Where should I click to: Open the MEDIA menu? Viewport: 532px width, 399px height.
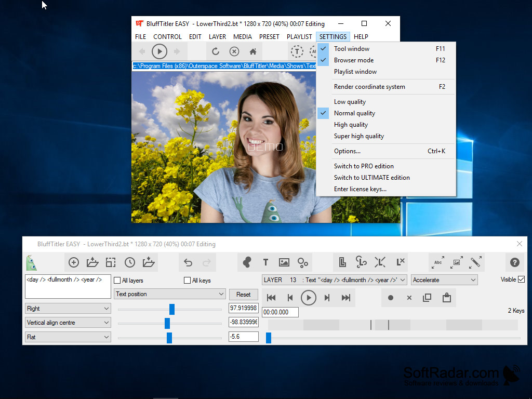coord(242,37)
